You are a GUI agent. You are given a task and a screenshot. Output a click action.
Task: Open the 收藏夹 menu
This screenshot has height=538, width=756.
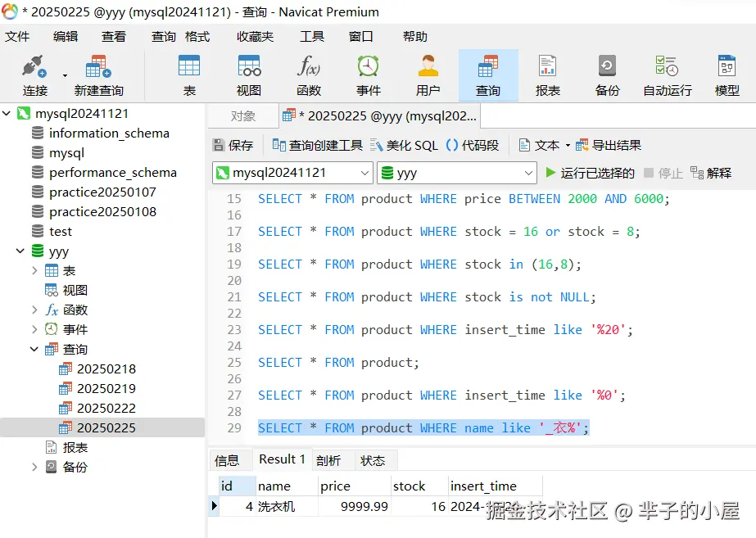coord(255,37)
